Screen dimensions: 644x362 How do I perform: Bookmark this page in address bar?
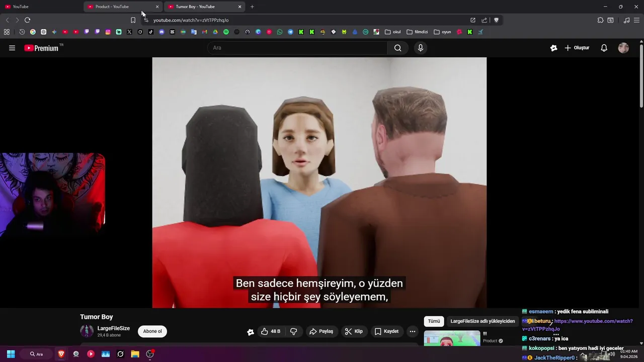(133, 20)
